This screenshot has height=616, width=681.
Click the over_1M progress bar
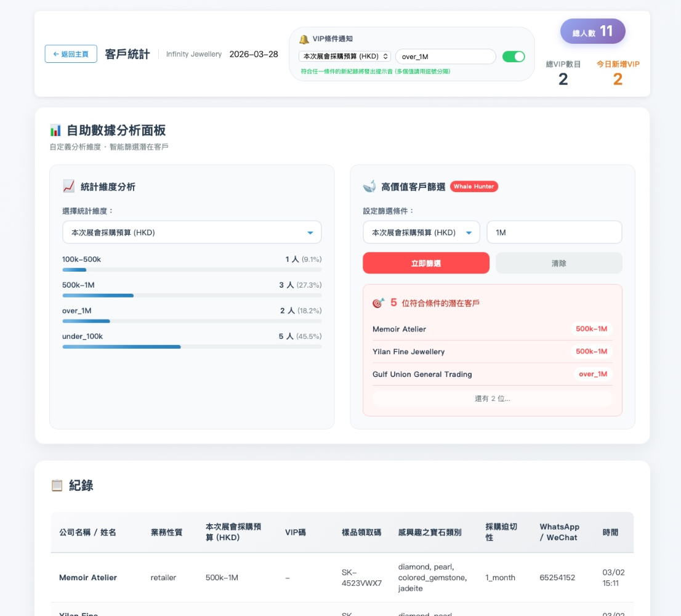pos(192,321)
